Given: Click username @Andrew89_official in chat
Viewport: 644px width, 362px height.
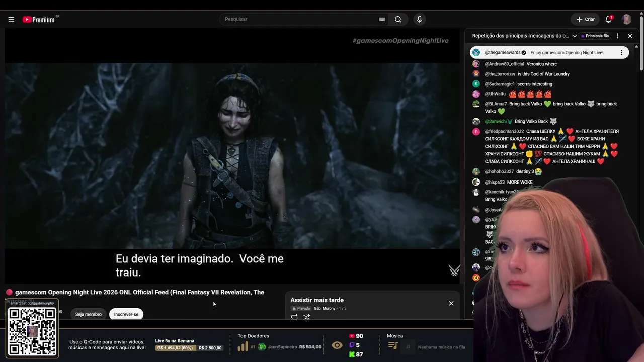Looking at the screenshot, I should pyautogui.click(x=505, y=64).
